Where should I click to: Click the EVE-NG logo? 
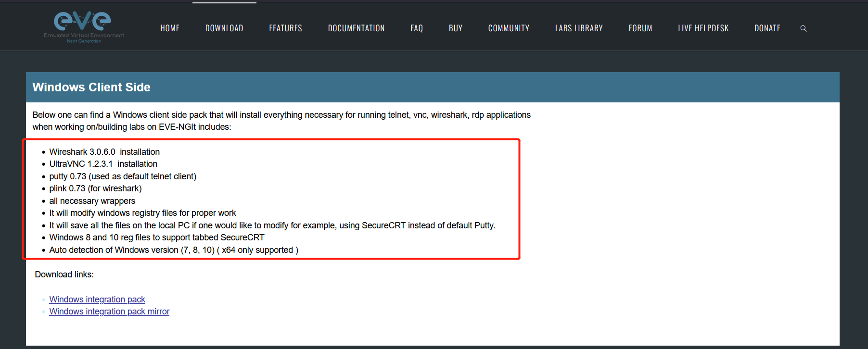pos(84,27)
